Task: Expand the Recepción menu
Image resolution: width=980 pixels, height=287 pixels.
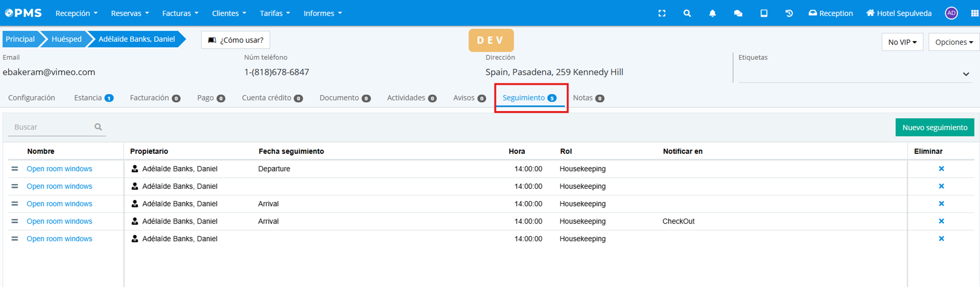Action: tap(77, 13)
